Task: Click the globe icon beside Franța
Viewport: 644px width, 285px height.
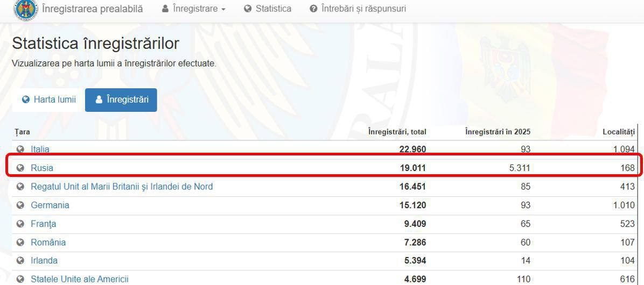Action: coord(20,224)
